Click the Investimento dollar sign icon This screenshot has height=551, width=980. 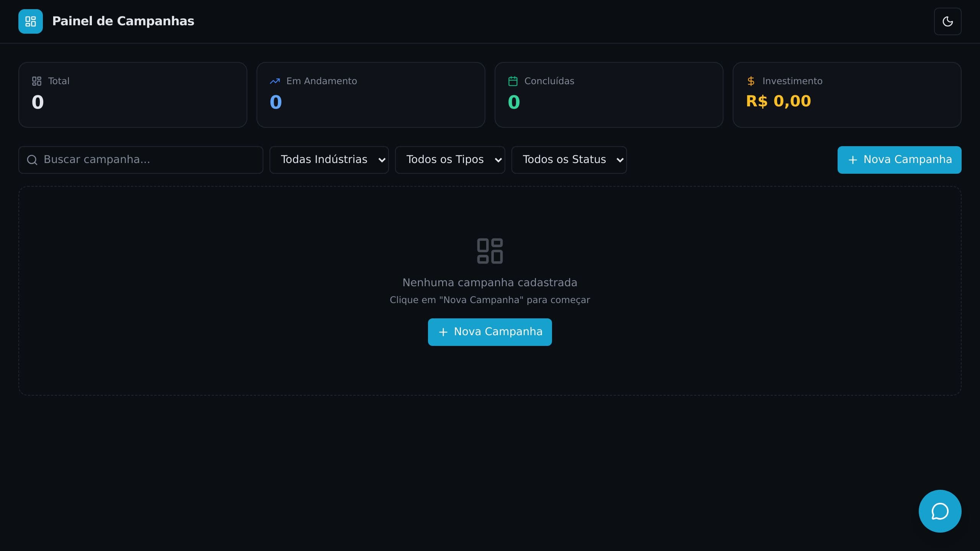tap(751, 81)
